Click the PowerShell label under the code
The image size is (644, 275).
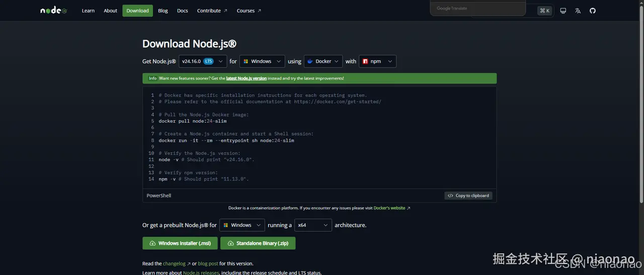pyautogui.click(x=159, y=196)
